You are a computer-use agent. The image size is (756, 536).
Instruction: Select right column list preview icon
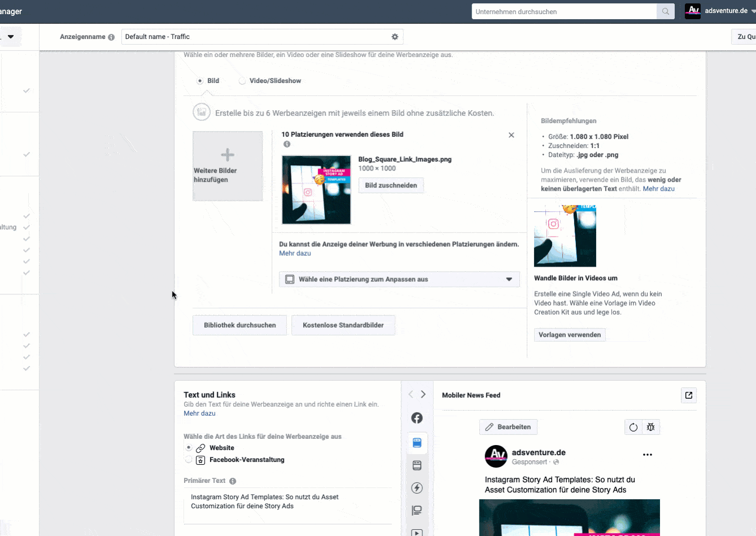tap(417, 511)
